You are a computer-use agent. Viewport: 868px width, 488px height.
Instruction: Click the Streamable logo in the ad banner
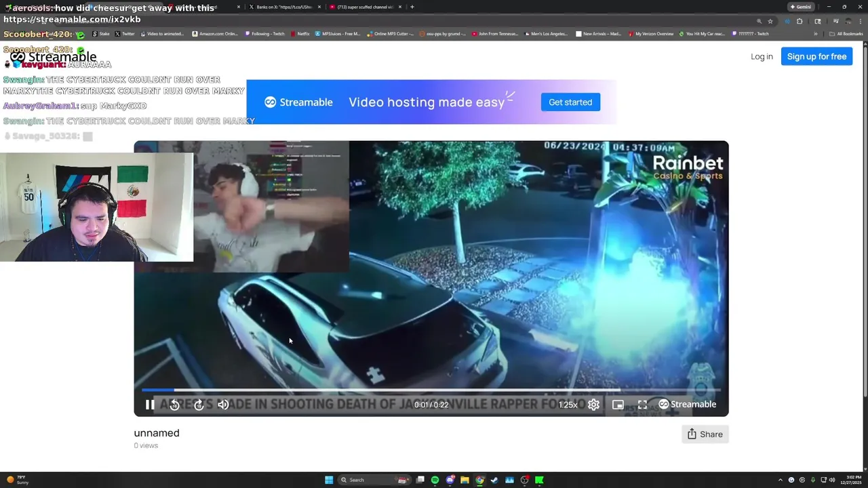[x=298, y=102]
